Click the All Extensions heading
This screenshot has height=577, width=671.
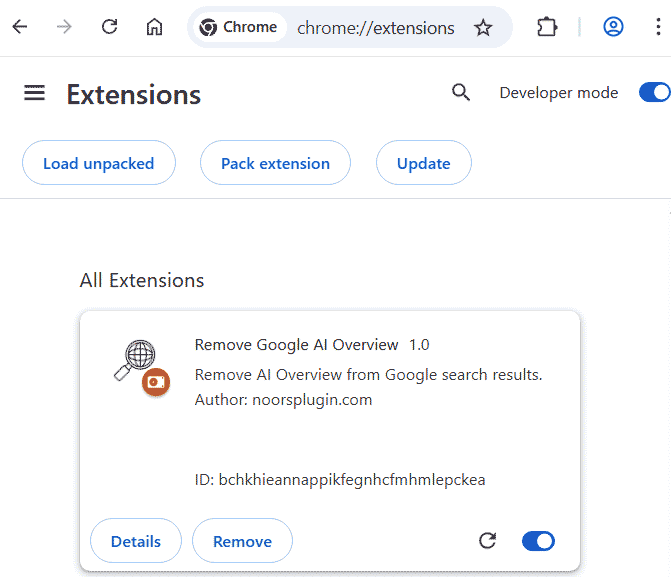click(142, 280)
